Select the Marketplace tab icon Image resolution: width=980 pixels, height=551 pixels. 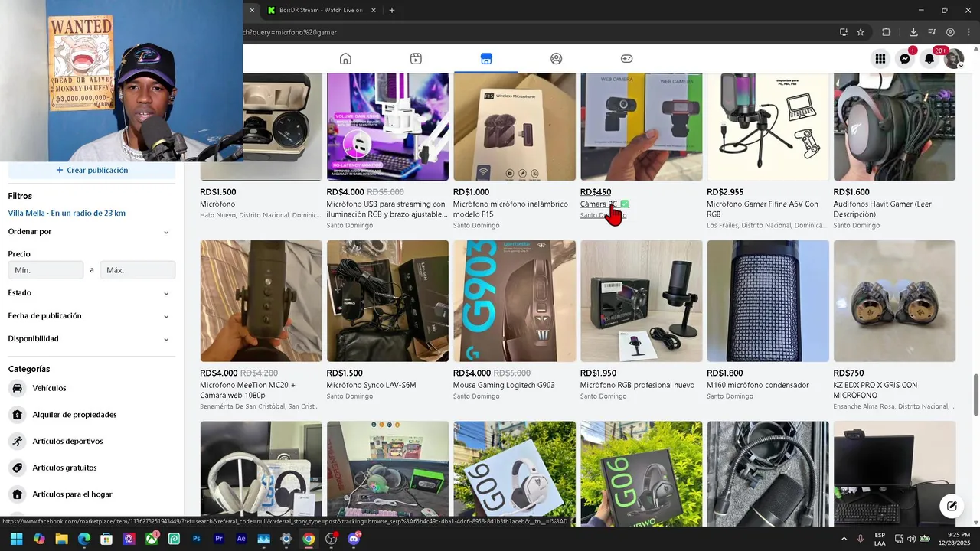(x=486, y=59)
